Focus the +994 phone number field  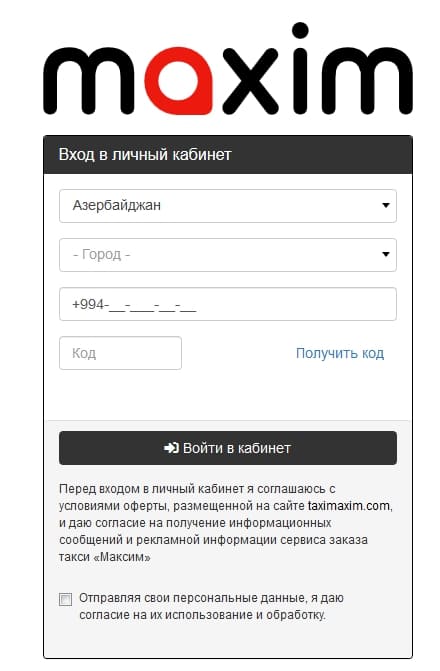coord(228,304)
